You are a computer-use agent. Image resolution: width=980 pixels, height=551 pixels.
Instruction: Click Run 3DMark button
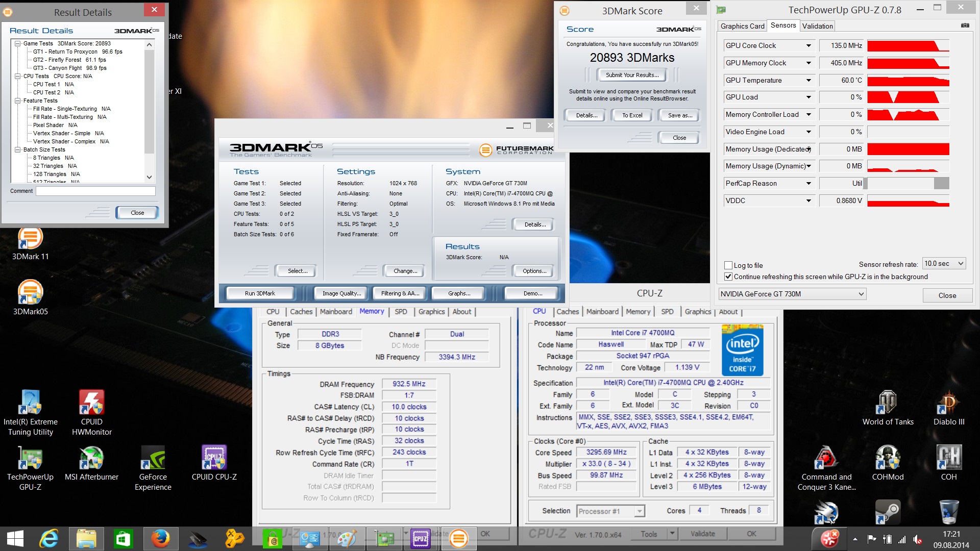pos(260,293)
